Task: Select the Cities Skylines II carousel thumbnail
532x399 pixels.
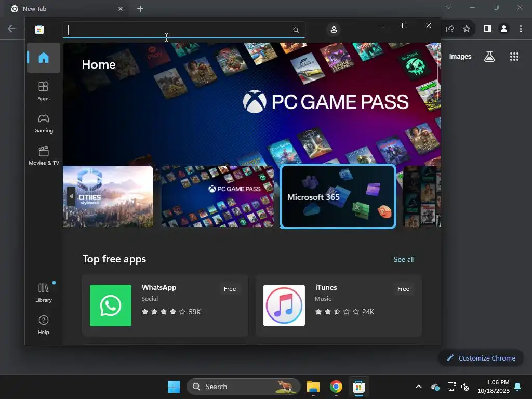Action: point(108,196)
